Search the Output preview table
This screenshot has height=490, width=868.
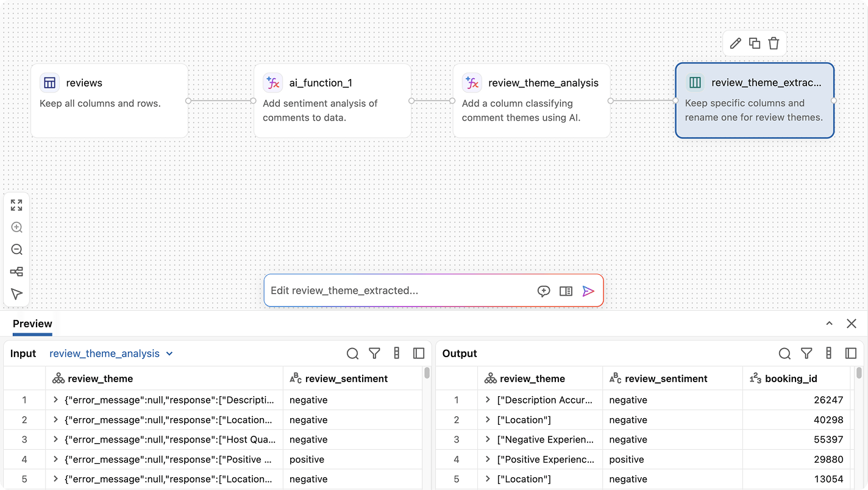[784, 353]
